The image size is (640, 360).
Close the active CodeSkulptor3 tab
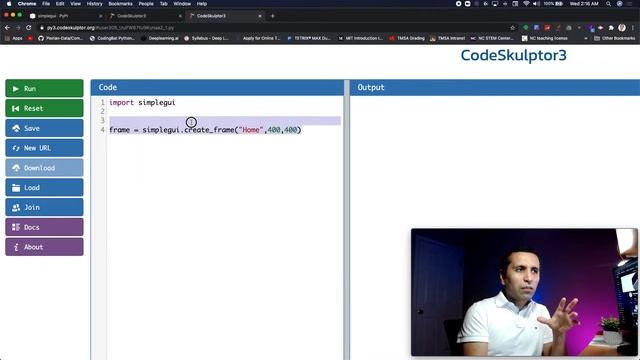[260, 16]
